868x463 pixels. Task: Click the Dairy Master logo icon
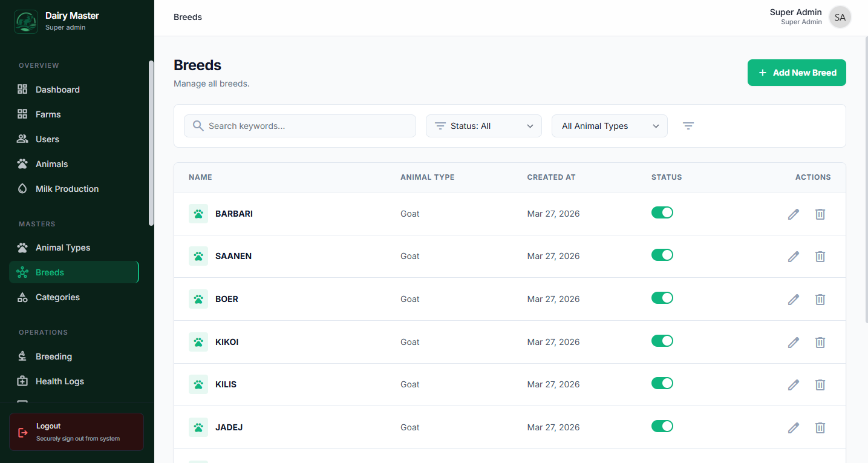[26, 21]
